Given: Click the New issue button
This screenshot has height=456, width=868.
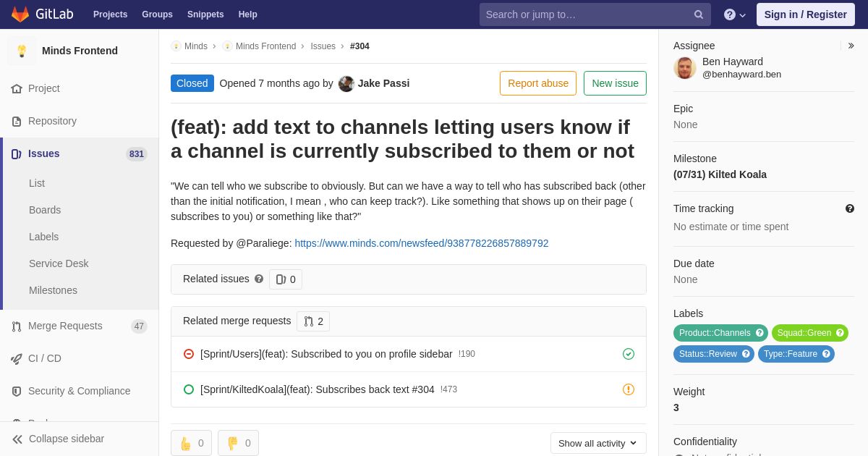Looking at the screenshot, I should [615, 83].
